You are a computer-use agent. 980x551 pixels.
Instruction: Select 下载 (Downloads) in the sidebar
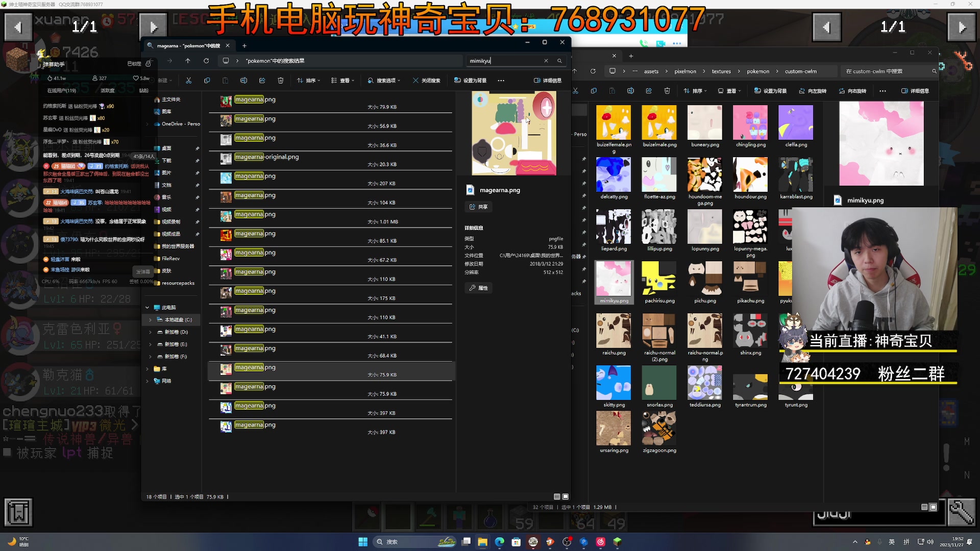pyautogui.click(x=166, y=160)
